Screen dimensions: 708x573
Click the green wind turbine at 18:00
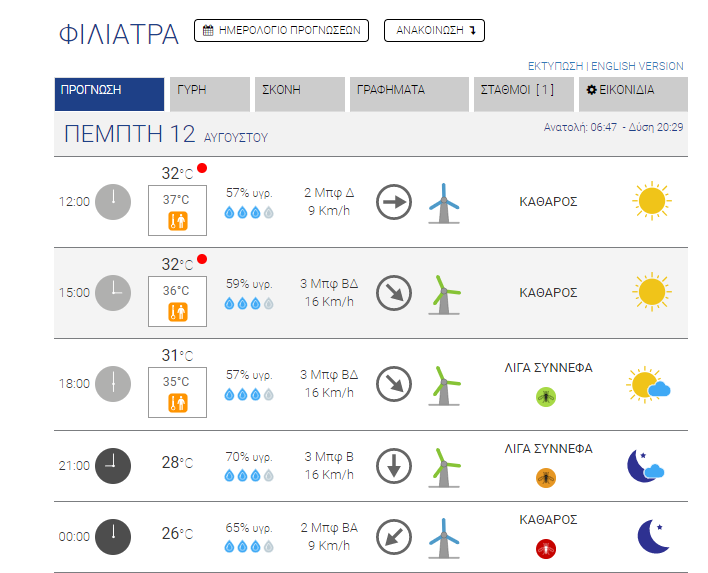(445, 386)
